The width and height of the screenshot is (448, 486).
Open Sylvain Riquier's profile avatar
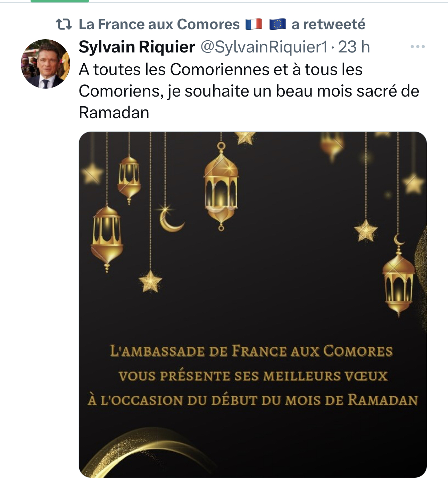45,64
